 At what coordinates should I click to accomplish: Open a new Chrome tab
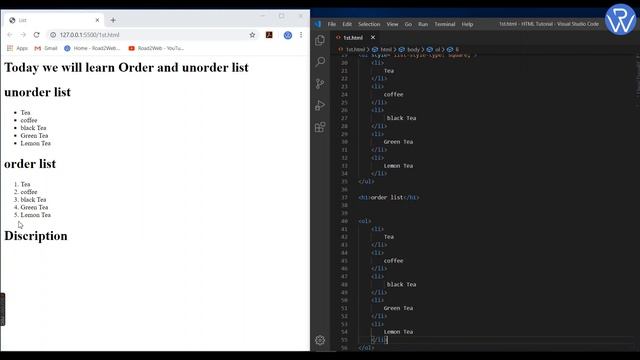pos(113,20)
